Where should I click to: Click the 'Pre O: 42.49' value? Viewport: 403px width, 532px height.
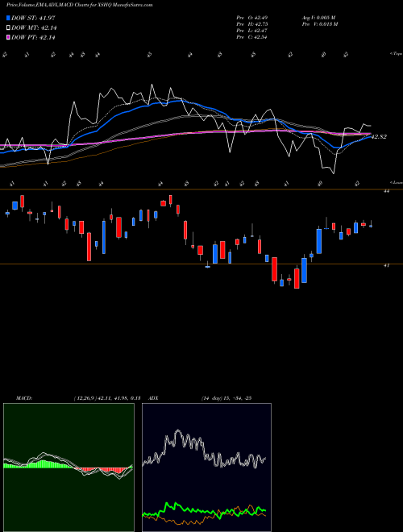click(252, 17)
